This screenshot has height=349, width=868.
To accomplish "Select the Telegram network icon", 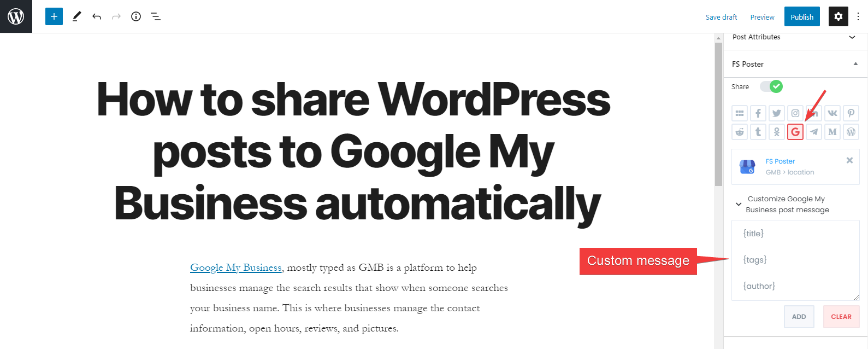I will pos(814,132).
